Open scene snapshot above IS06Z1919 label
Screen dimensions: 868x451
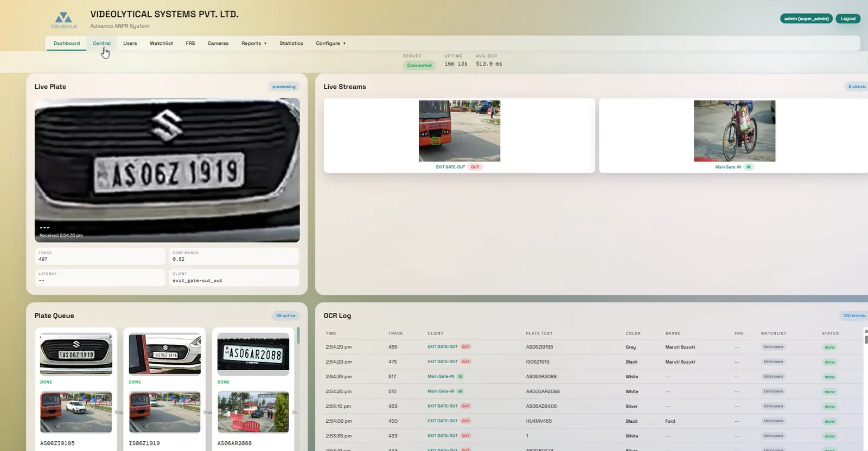click(165, 412)
